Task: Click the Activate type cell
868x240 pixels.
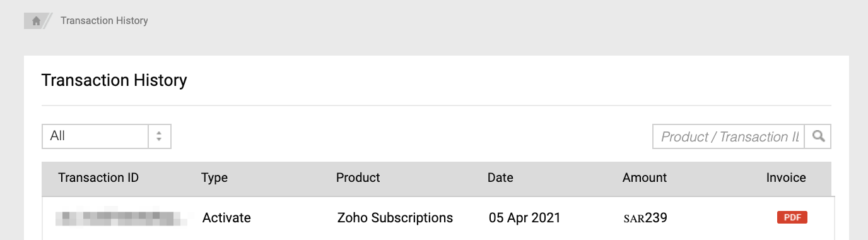Action: (226, 218)
